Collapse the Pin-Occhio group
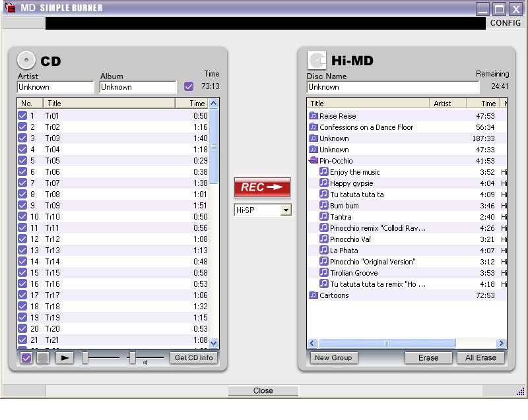This screenshot has width=528, height=420. (313, 160)
